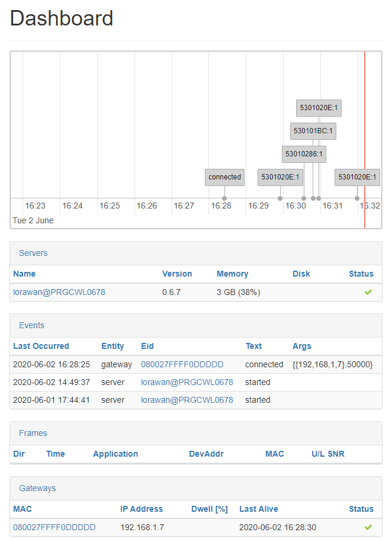Viewport: 392px width, 542px height.
Task: Open gateway MAC 080027FFFF0DDDDD in Gateways table
Action: pos(54,527)
